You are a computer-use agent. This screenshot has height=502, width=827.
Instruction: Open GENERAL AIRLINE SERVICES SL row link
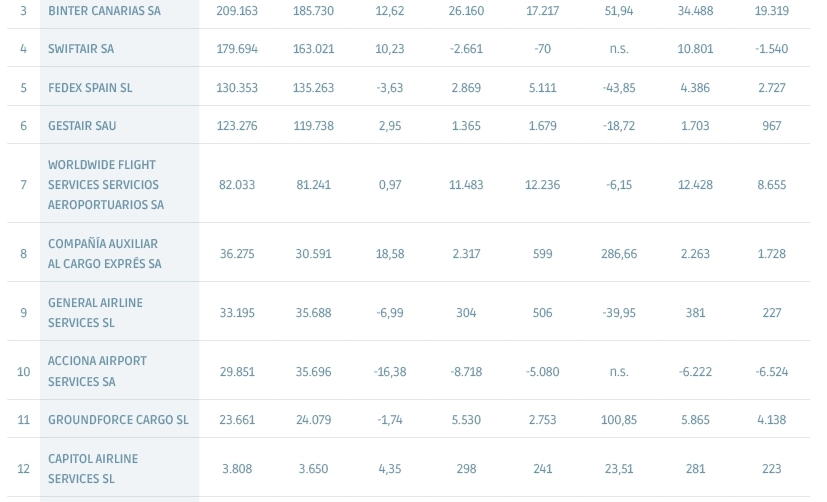point(95,313)
